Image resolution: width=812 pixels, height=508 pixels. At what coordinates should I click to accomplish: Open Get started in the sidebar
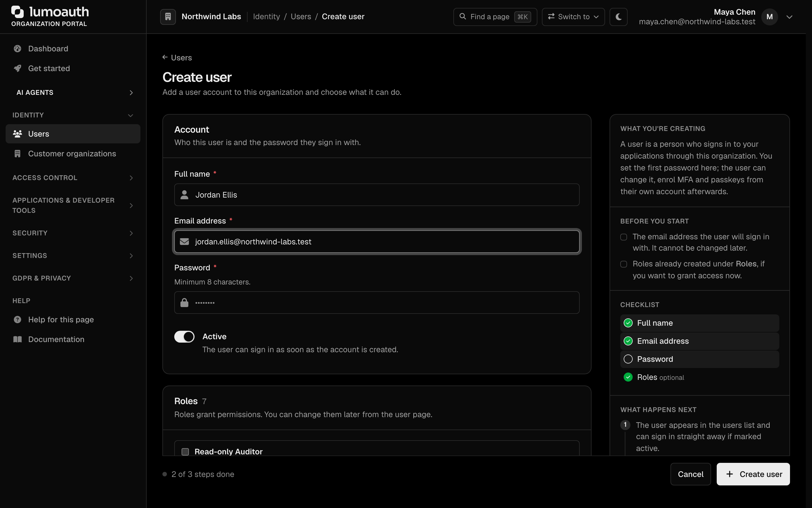[73, 68]
